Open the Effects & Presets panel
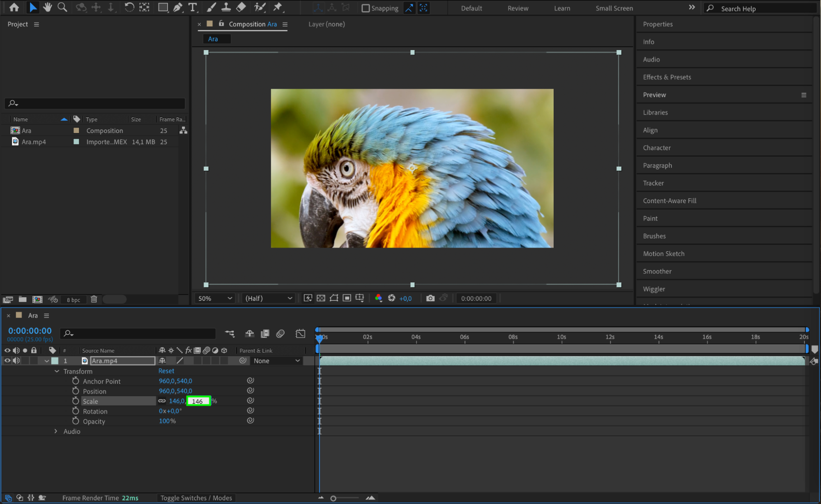The image size is (821, 504). click(667, 77)
